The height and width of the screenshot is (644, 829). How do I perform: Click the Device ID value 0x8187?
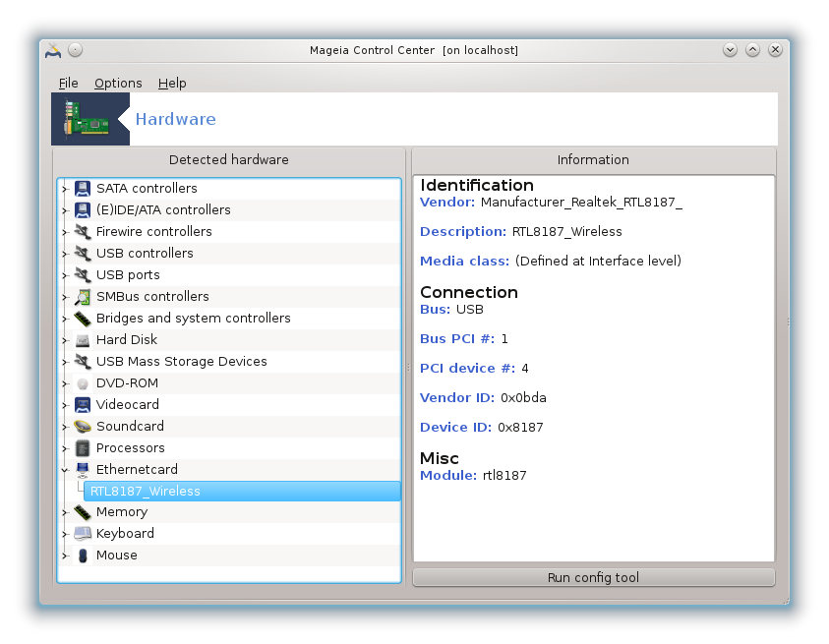(x=520, y=428)
